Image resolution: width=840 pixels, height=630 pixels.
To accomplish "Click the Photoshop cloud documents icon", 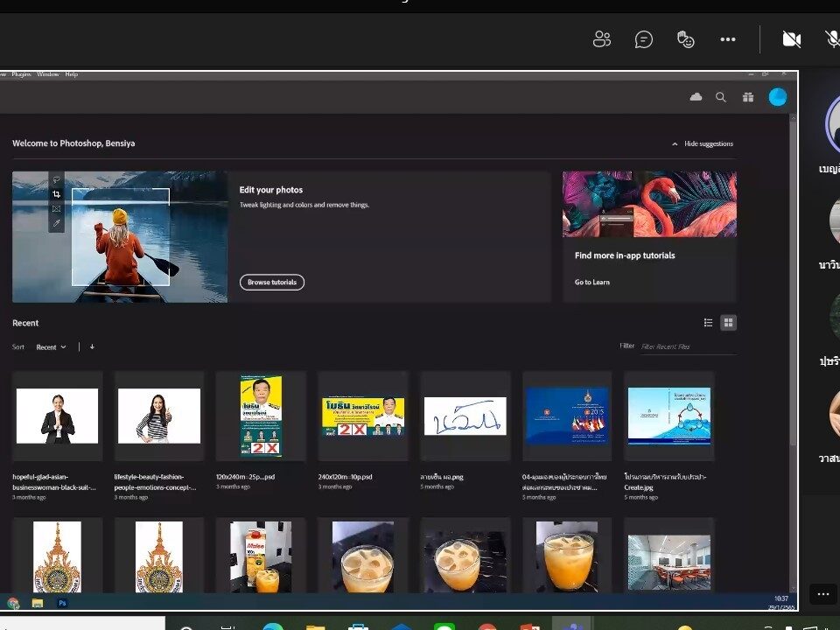I will (696, 97).
